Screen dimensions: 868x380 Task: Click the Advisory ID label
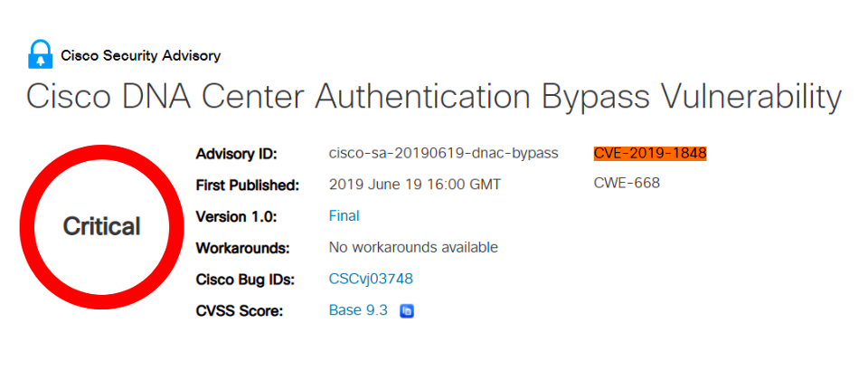236,154
